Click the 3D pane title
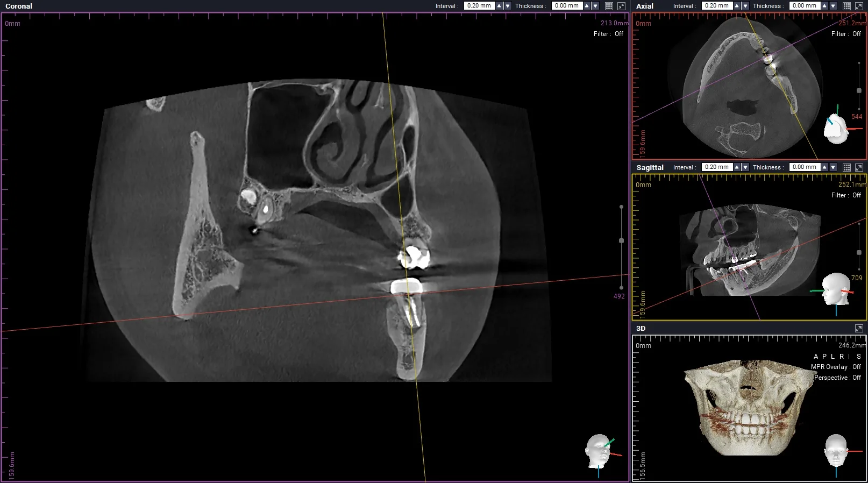Viewport: 868px width, 483px height. click(641, 329)
